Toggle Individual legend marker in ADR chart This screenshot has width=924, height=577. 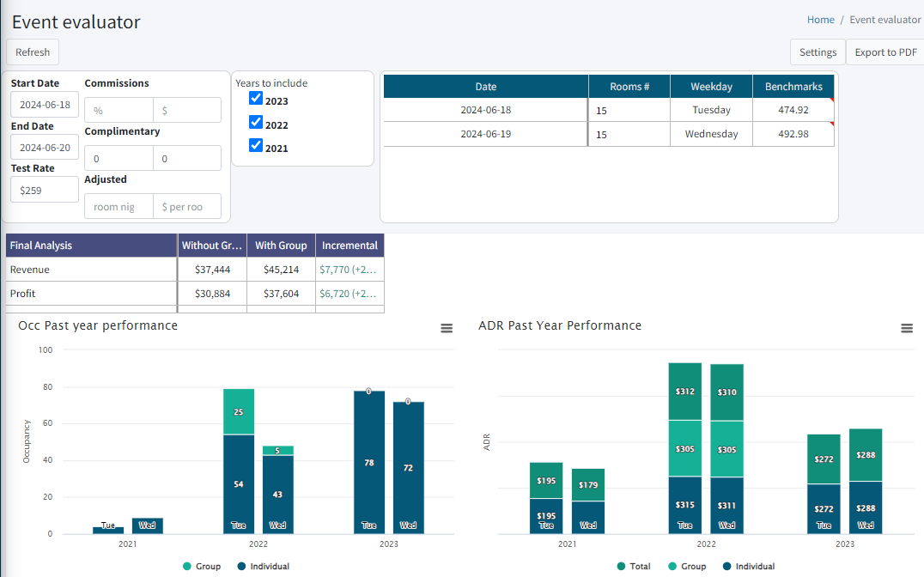pos(727,567)
